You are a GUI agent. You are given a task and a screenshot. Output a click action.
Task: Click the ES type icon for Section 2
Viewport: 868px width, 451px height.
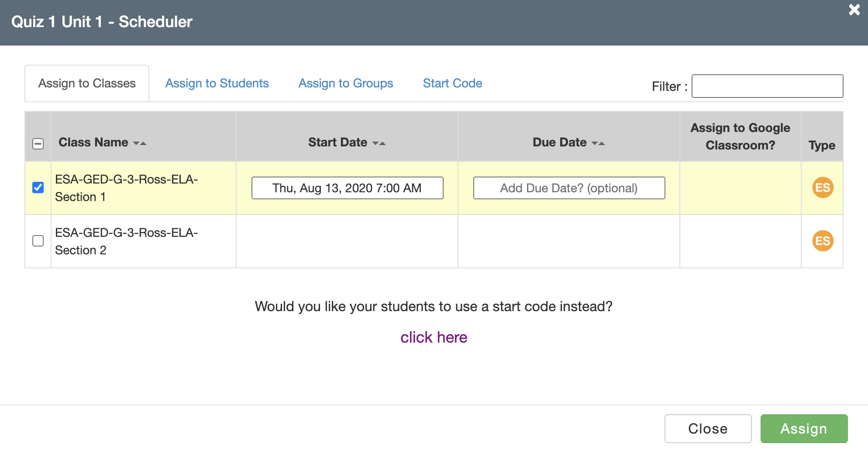823,241
